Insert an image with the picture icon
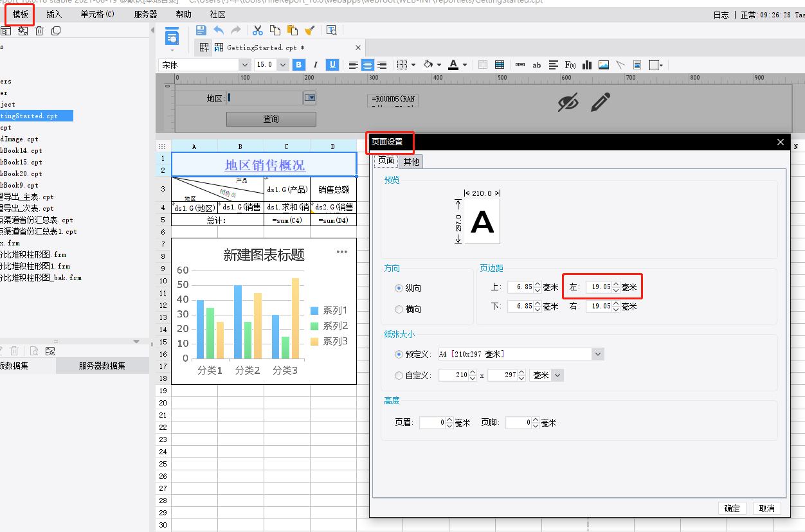 [603, 65]
